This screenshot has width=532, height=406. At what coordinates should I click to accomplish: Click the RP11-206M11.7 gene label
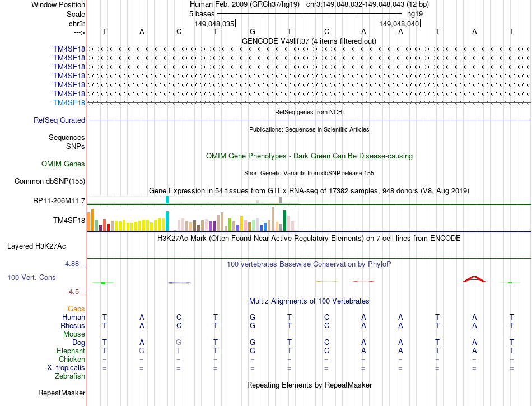(x=59, y=201)
